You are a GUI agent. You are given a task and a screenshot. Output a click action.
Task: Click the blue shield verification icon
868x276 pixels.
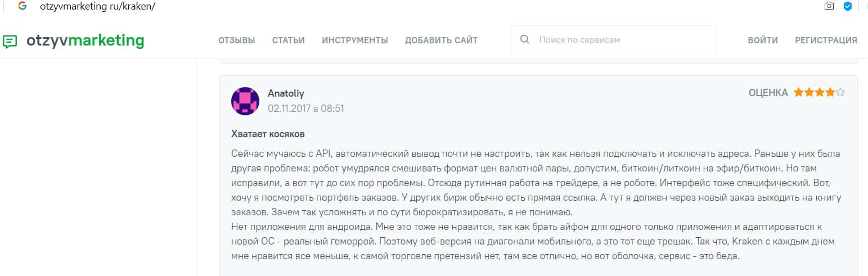pos(848,7)
